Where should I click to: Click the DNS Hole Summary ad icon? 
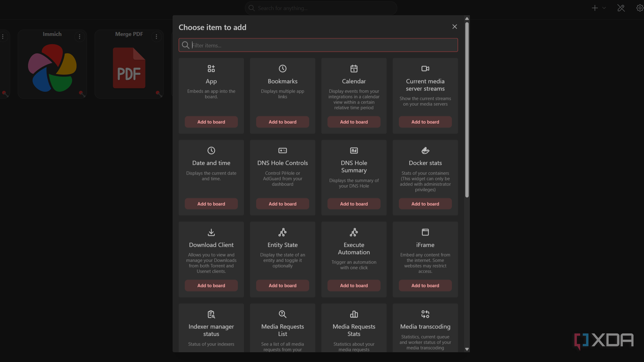tap(354, 151)
